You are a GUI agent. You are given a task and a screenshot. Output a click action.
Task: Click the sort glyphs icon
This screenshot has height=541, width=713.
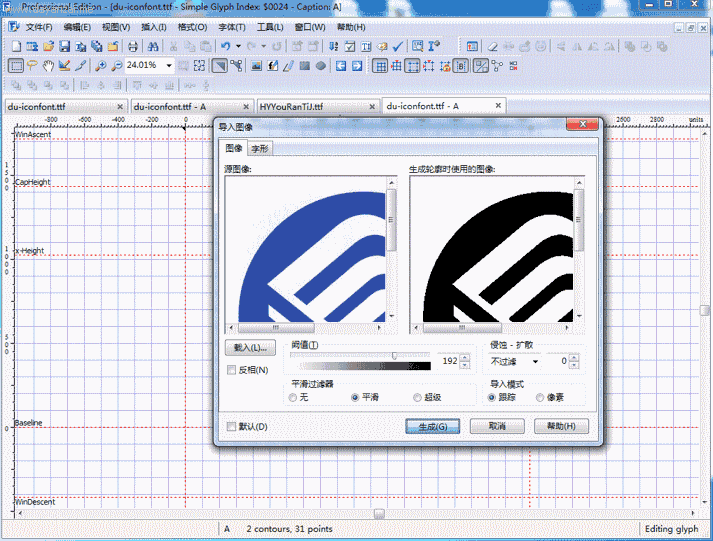pyautogui.click(x=333, y=46)
